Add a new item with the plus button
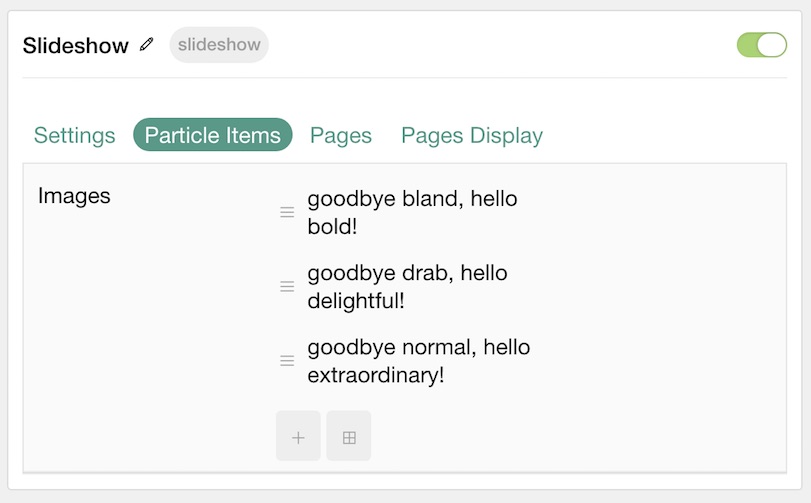811x503 pixels. click(298, 436)
